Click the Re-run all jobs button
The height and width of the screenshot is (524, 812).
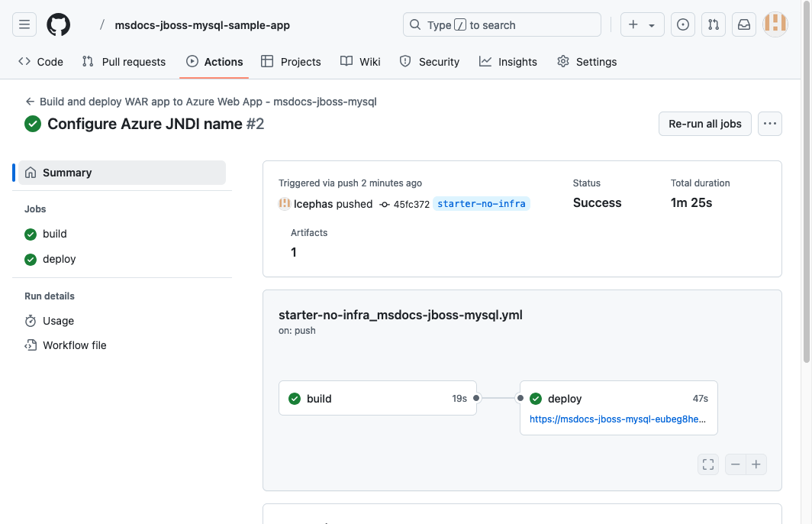coord(704,123)
